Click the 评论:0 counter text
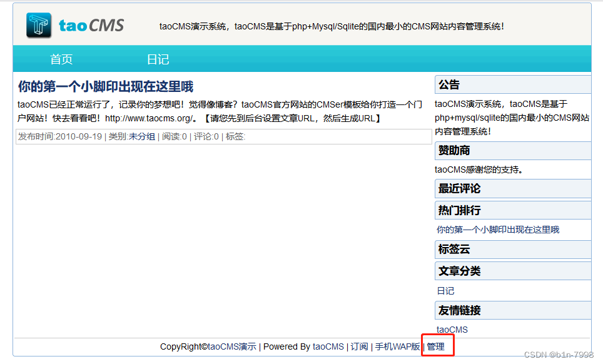The width and height of the screenshot is (603, 364). [206, 136]
